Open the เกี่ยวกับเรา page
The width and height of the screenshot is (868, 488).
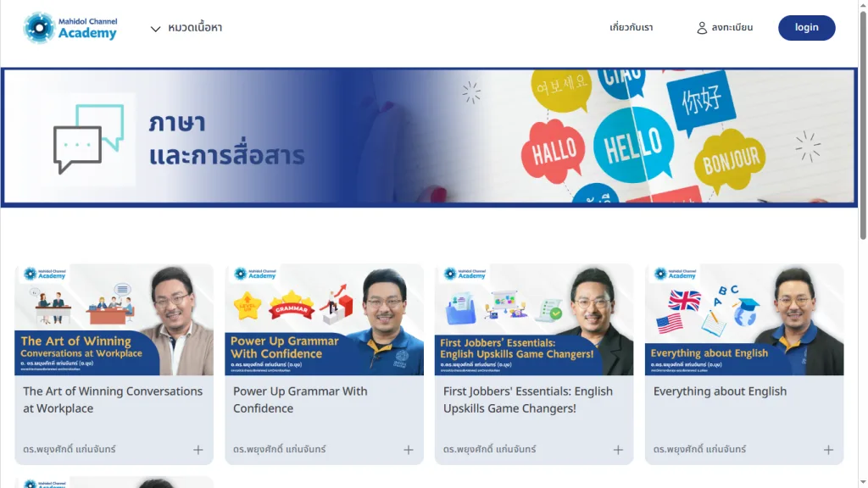(x=631, y=28)
